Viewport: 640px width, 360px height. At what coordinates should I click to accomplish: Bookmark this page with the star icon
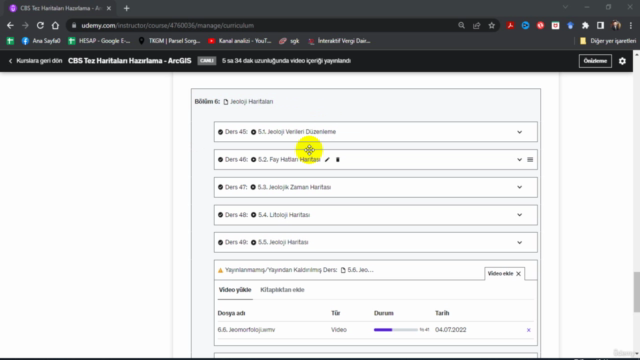click(491, 25)
